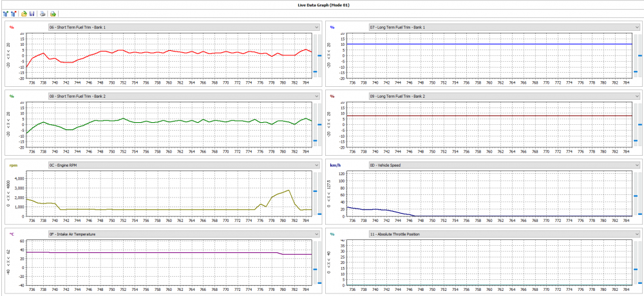Expand the Absolute Throttle Position dropdown
Viewport: 644px width, 296px height.
(x=504, y=234)
